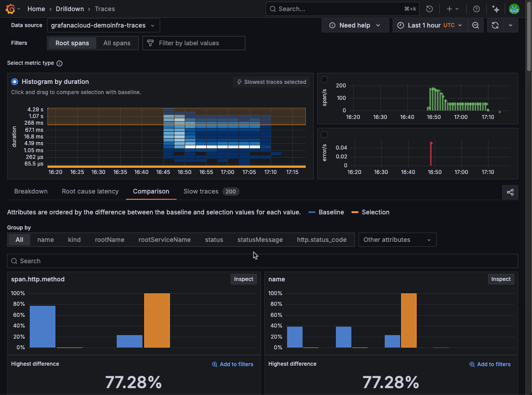Screen dimensions: 532x395
Task: Open the user profile avatar
Action: coord(514,9)
